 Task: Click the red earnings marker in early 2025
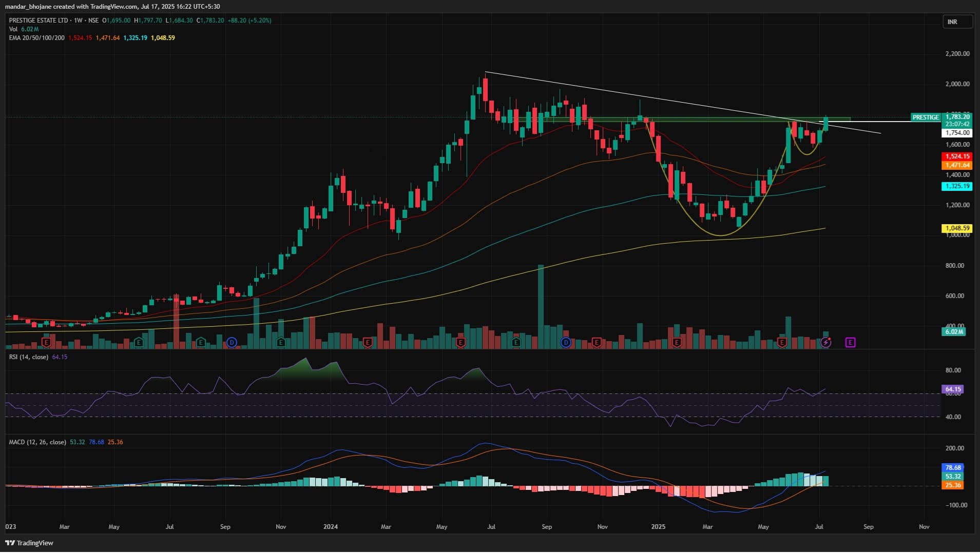click(x=677, y=342)
